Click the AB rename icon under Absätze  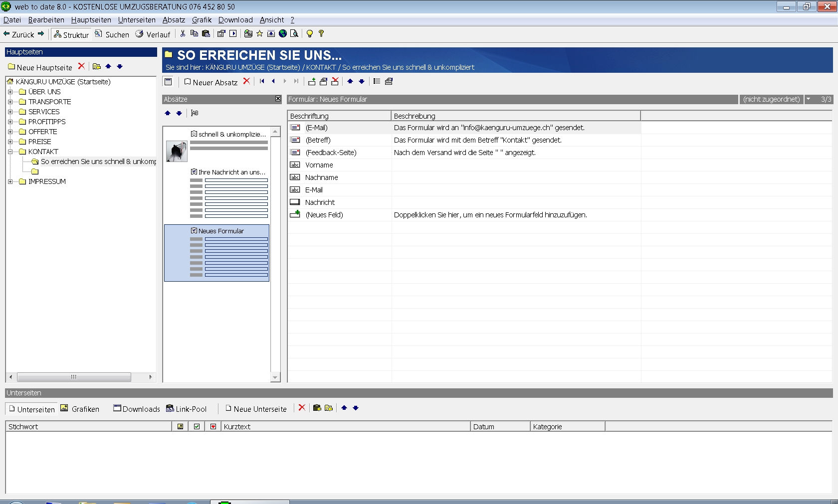(195, 113)
